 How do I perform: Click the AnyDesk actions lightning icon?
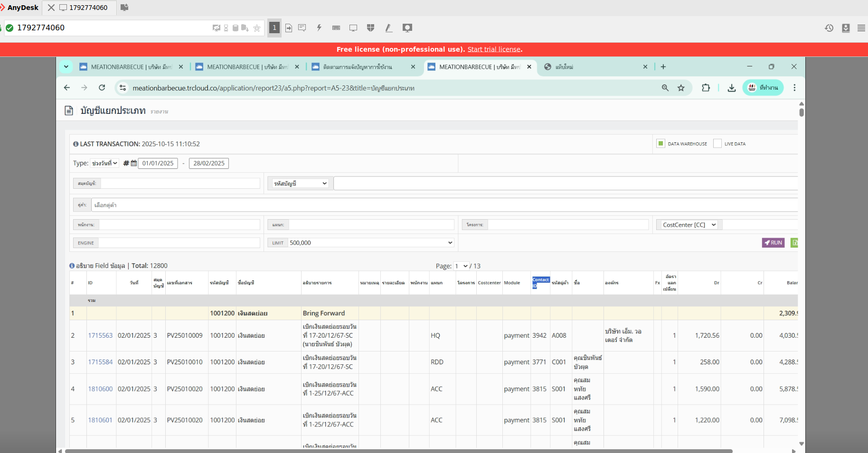pyautogui.click(x=319, y=28)
